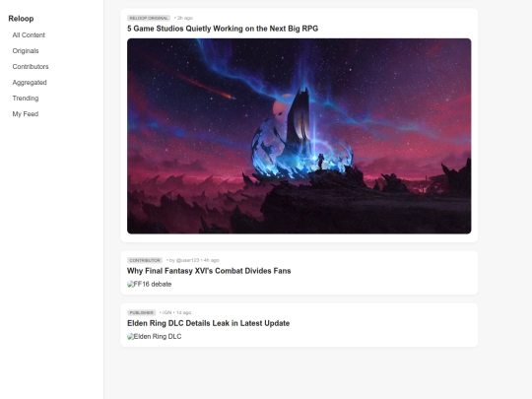532x399 pixels.
Task: Click the 2h ago timestamp
Action: point(185,18)
